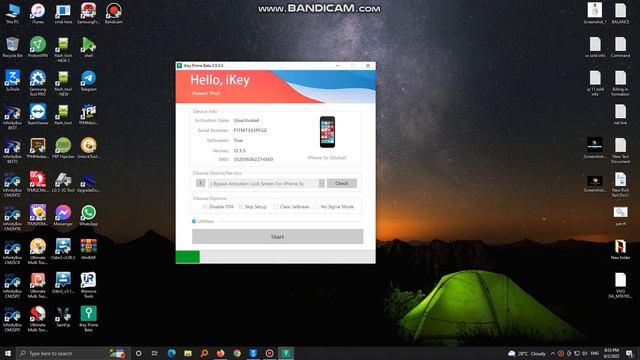Open Microsoft Edge from the taskbar
Image resolution: width=640 pixels, height=360 pixels.
(171, 353)
